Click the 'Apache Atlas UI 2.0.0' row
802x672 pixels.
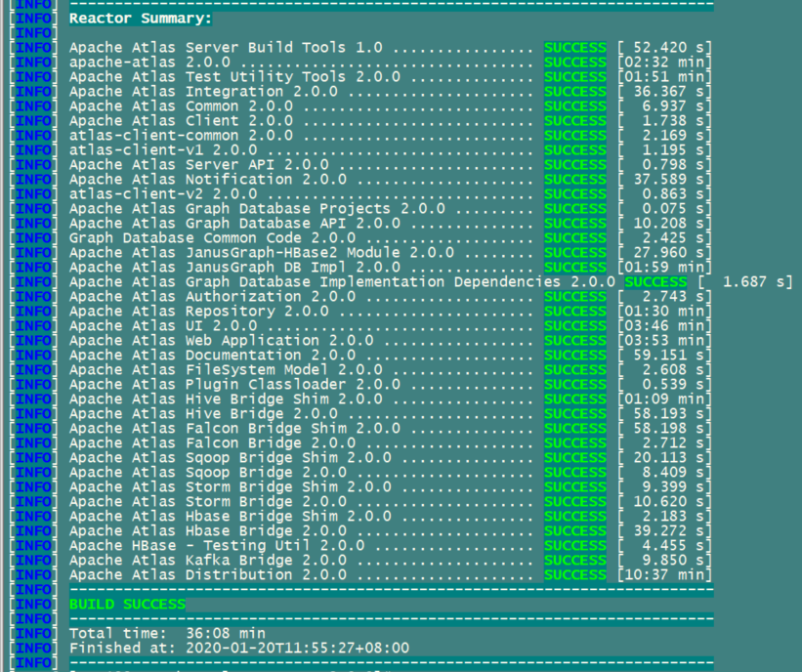point(163,326)
